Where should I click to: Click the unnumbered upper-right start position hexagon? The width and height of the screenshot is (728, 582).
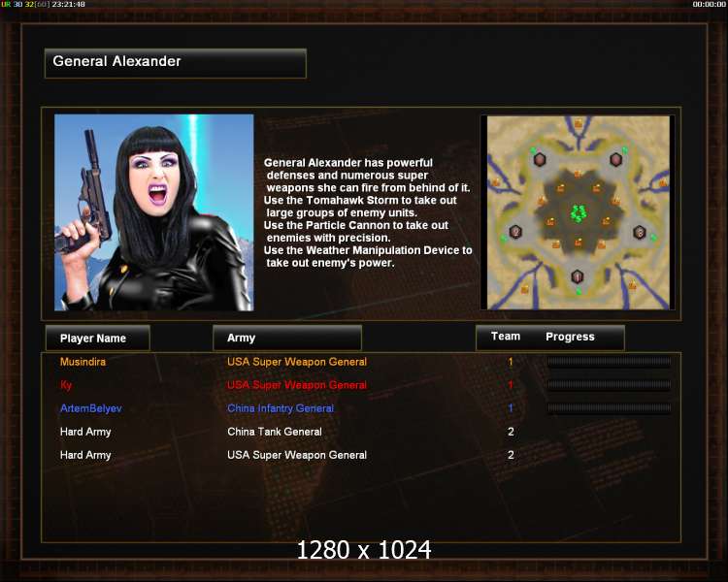[615, 160]
